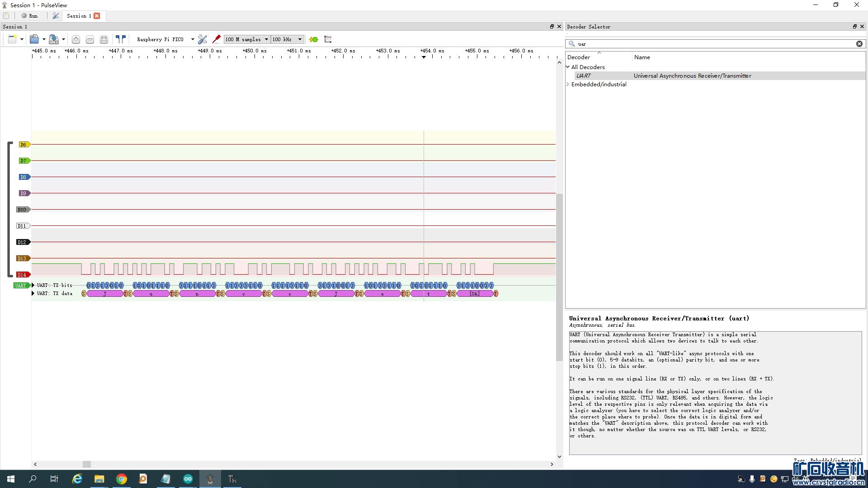The height and width of the screenshot is (488, 868).
Task: Click the save session icon
Action: (x=53, y=39)
